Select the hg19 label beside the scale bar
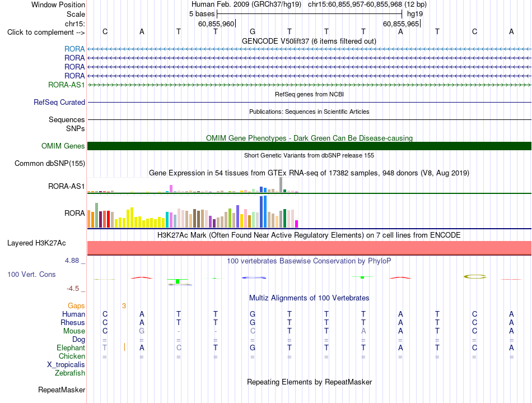Viewport: 532px width, 403px height. pos(415,14)
